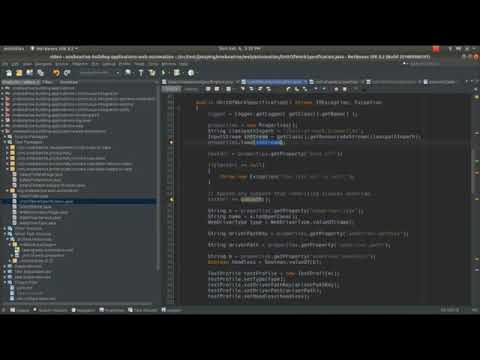Click the yellow hint bulb in editor gutter
480x360 pixels.
pos(171,200)
